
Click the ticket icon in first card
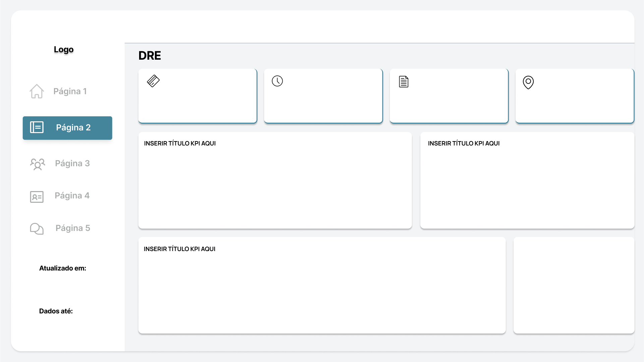(x=153, y=81)
